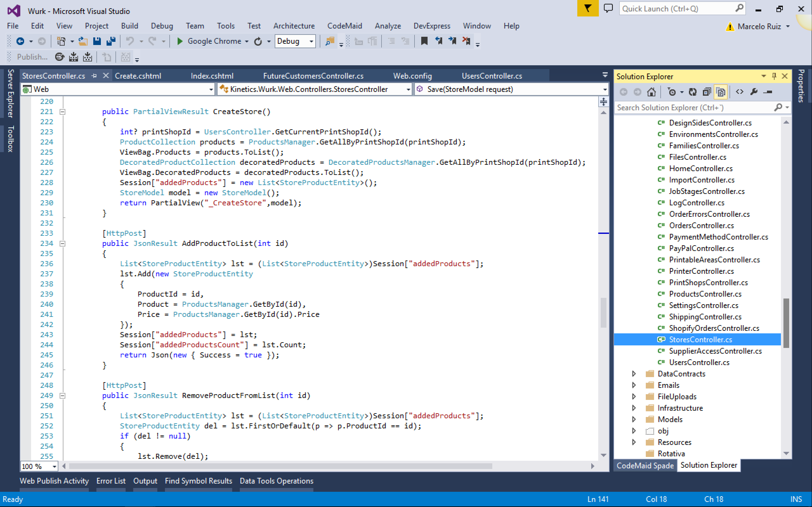Screen dimensions: 812x507
Task: Open Properties via the wrench icon
Action: click(x=754, y=92)
